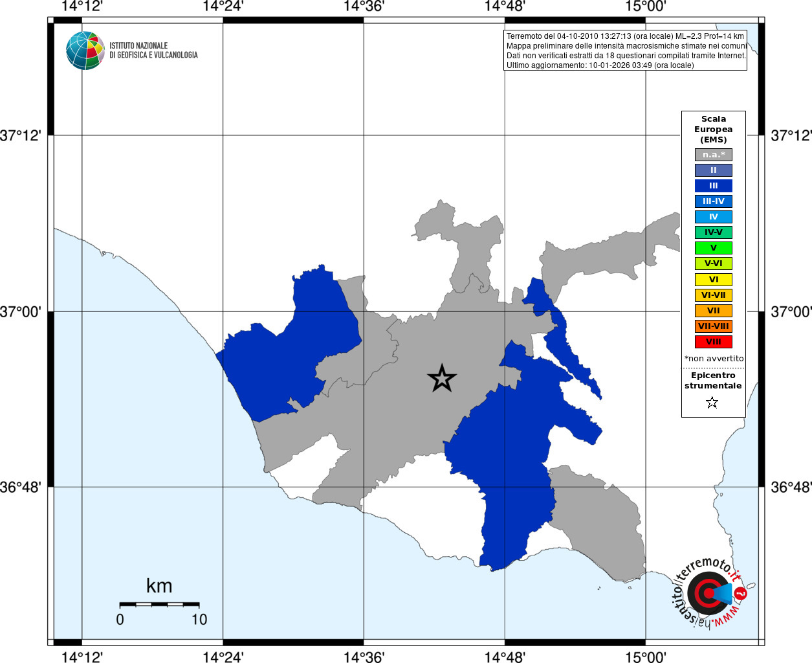
Task: Select the II intensity legend swatch
Action: click(x=714, y=170)
